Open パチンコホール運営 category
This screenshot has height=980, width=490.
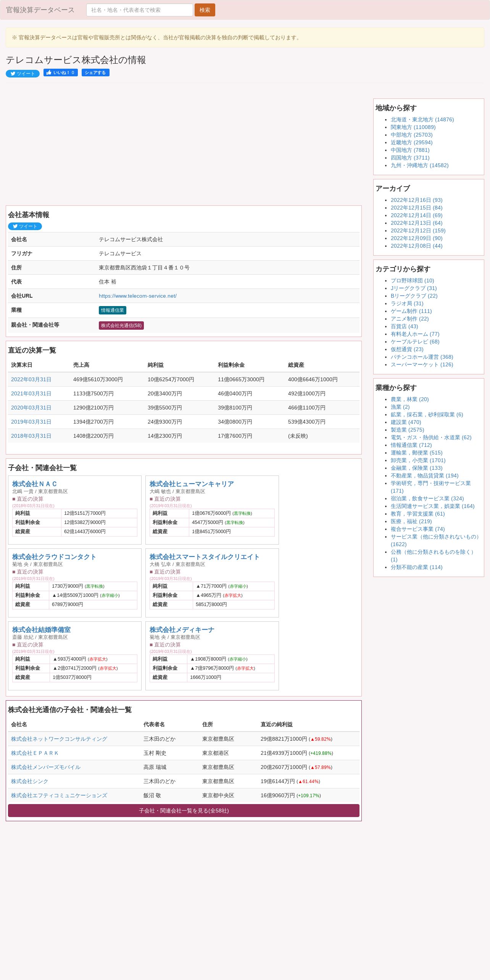coord(422,357)
